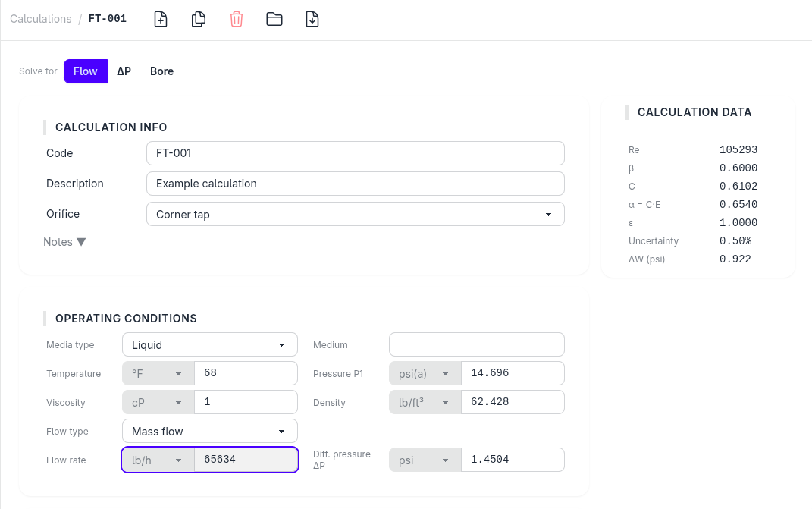812x509 pixels.
Task: Click the ε value 1.0000
Action: point(738,222)
